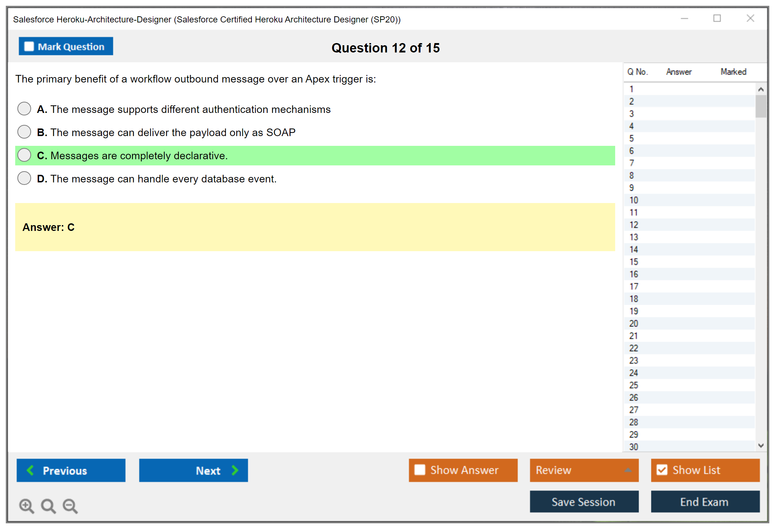Screen dimensions: 778x532
Task: Select question 12 in the list
Action: 634,225
